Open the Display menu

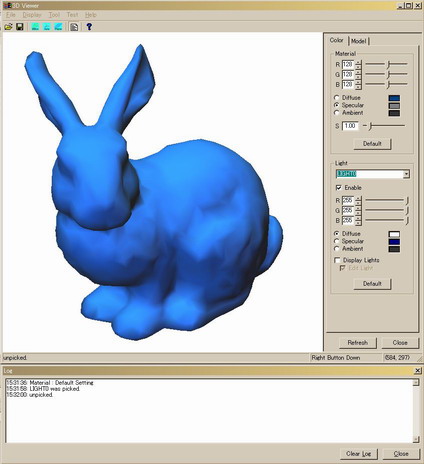(x=32, y=15)
